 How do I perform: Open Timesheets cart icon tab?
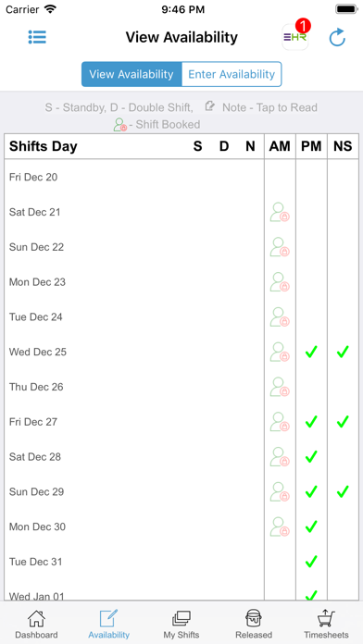[x=326, y=624]
